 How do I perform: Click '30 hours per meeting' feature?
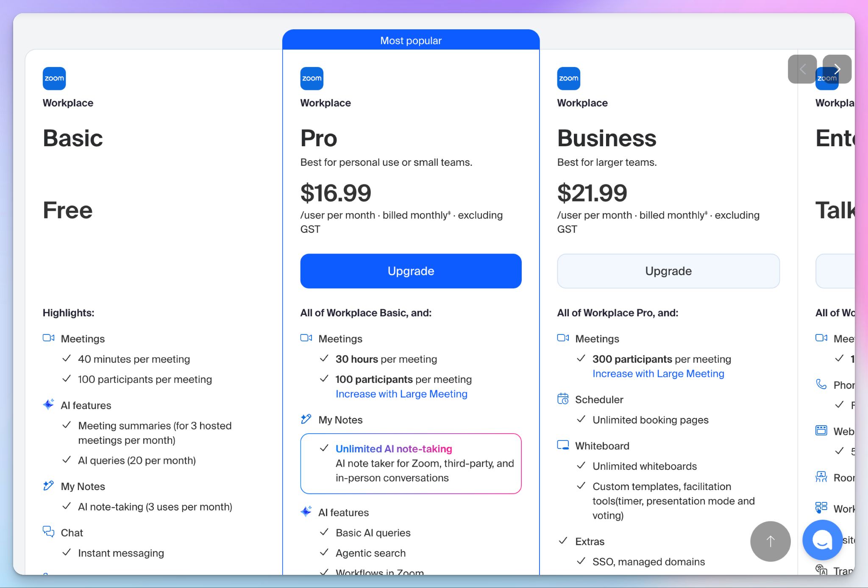click(x=386, y=359)
